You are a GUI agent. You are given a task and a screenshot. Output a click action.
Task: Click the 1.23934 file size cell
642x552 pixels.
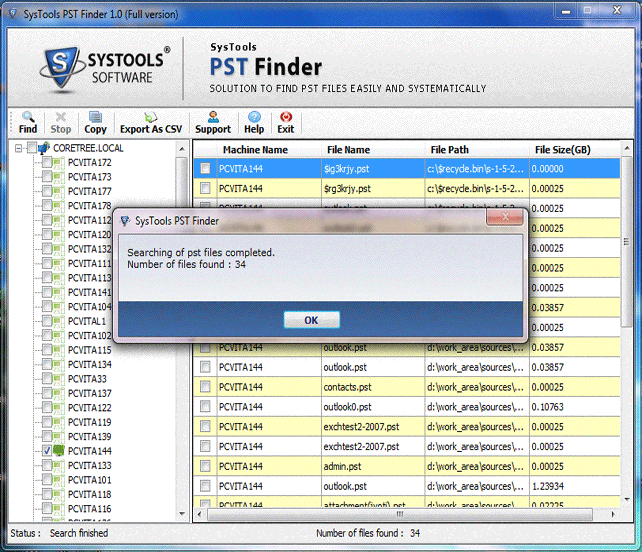tap(574, 486)
